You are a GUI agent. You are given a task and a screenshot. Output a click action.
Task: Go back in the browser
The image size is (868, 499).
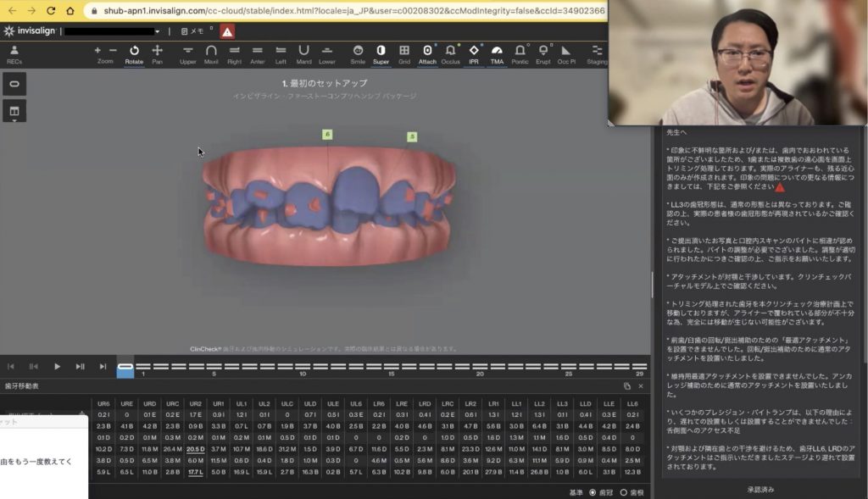tap(12, 10)
